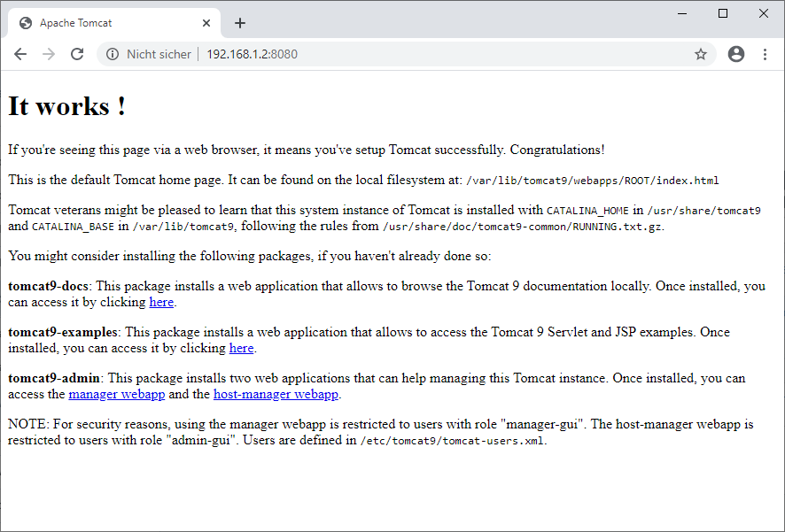Open the manager webapp link
The image size is (785, 532).
point(117,394)
